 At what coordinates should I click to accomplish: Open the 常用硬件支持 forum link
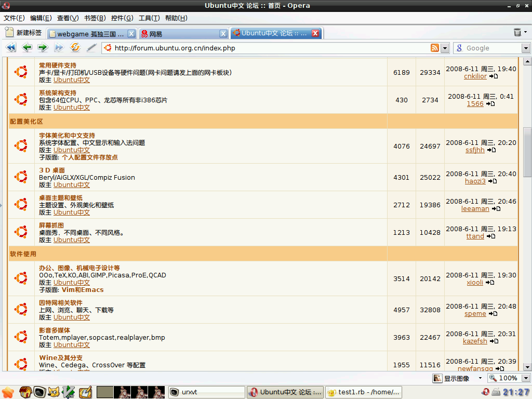tap(58, 65)
